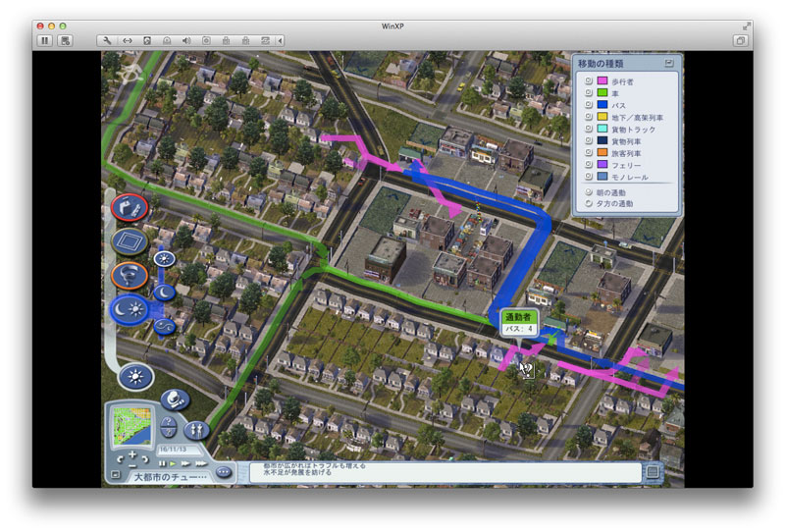Click the Unity view button top right
The height and width of the screenshot is (532, 785).
pyautogui.click(x=740, y=40)
